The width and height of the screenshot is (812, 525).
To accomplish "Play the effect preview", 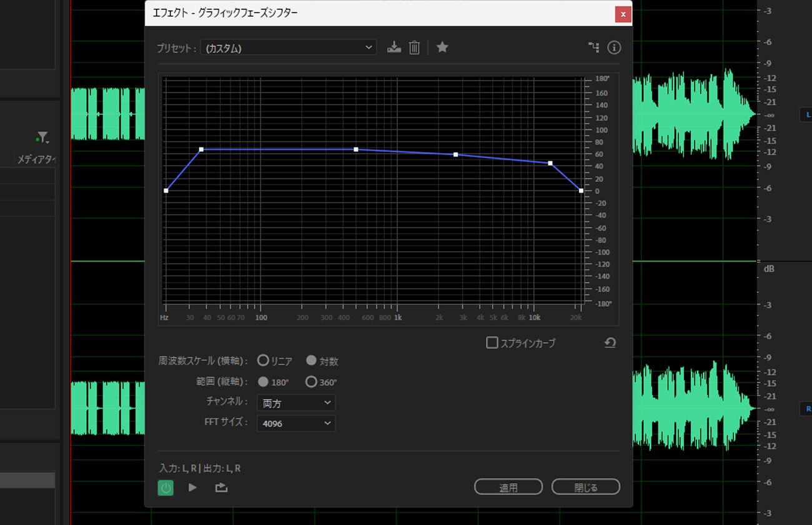I will (x=192, y=487).
